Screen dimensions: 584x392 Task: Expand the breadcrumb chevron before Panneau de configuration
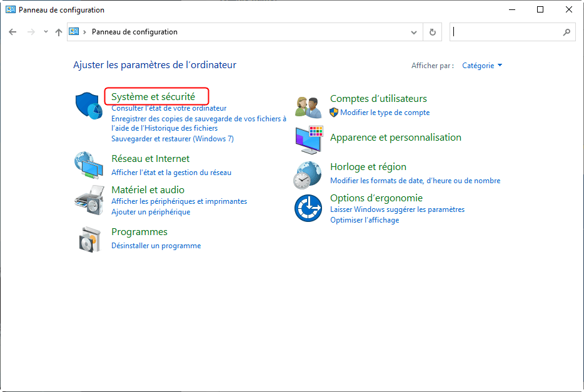[x=84, y=32]
